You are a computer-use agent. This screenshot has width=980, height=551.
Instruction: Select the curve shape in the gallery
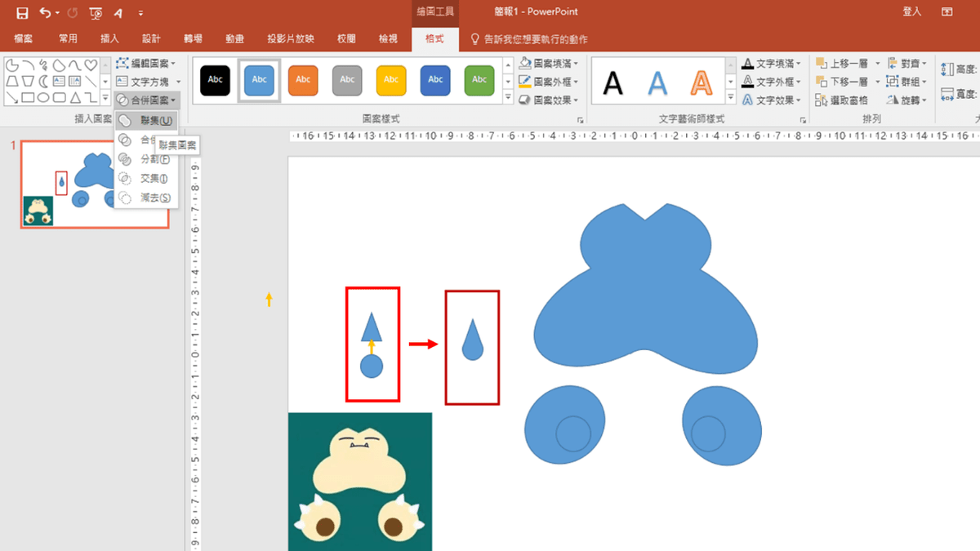pos(75,65)
